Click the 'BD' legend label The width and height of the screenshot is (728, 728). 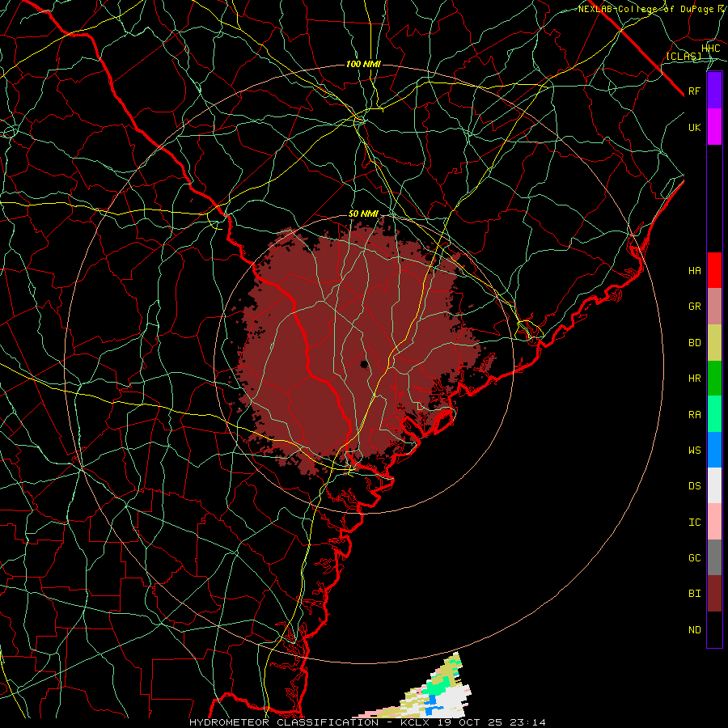(x=694, y=343)
